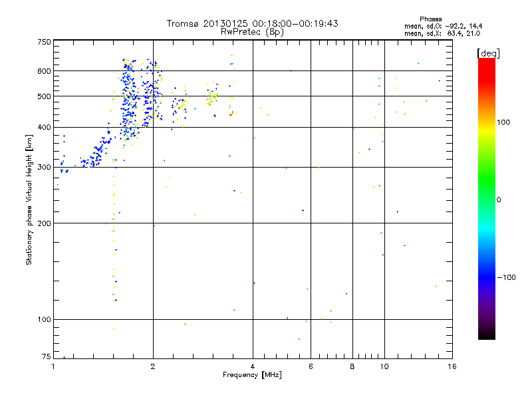Image resolution: width=532 pixels, height=399 pixels.
Task: Select the RwPretec (8p) subtitle
Action: pyautogui.click(x=252, y=31)
